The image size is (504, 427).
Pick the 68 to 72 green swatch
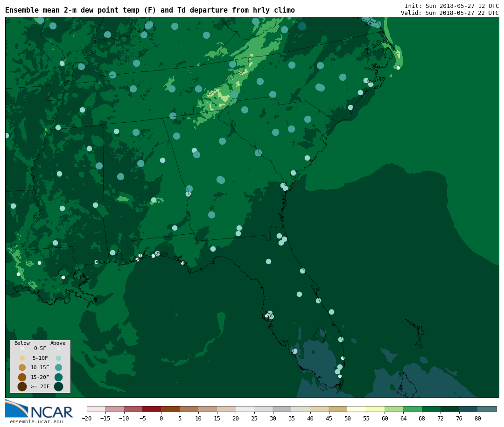(x=432, y=409)
